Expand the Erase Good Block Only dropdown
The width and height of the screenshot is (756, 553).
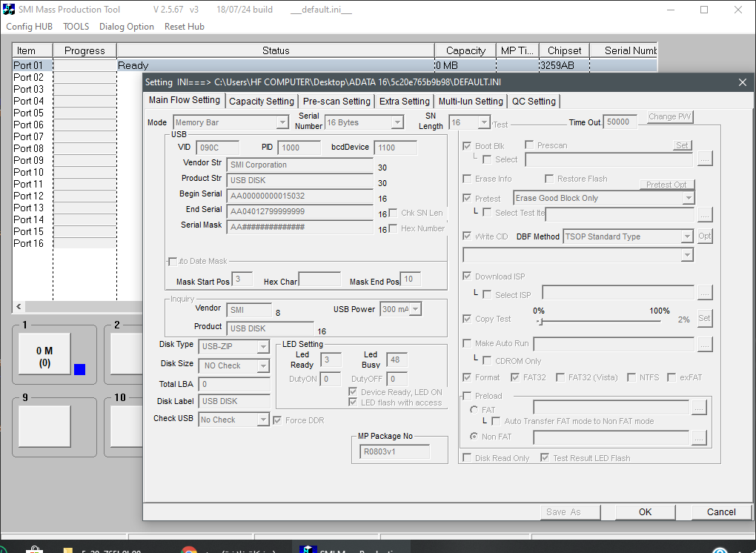[x=689, y=198]
